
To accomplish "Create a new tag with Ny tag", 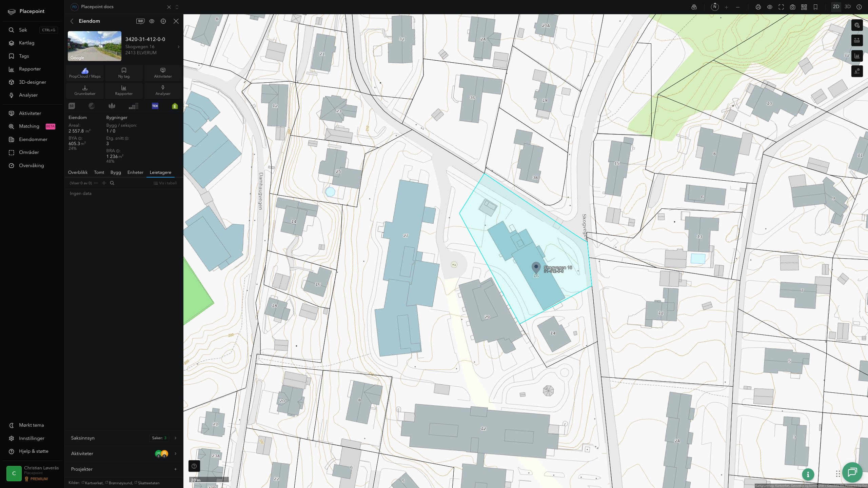I will coord(124,73).
